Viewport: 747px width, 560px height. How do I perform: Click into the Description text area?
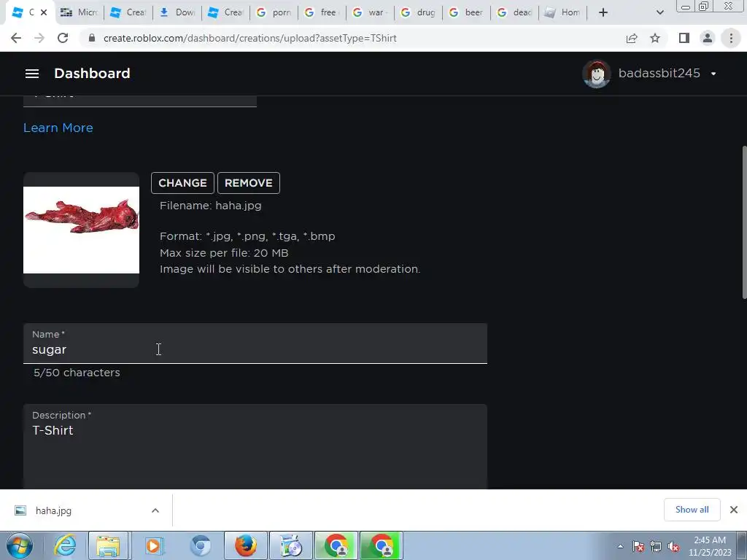255,447
